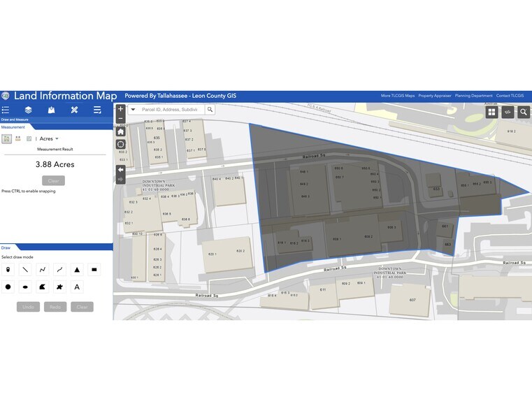This screenshot has width=532, height=411.
Task: Toggle the area measurement tool
Action: [x=7, y=138]
